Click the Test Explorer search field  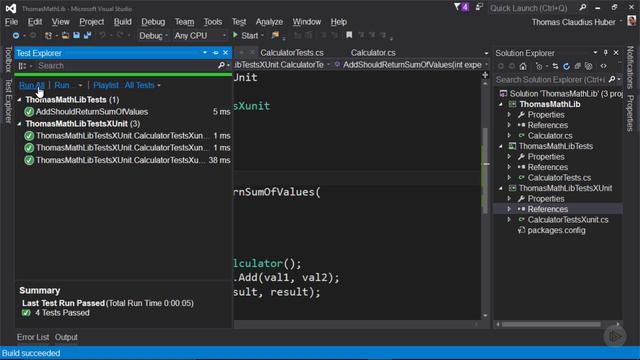pos(127,66)
